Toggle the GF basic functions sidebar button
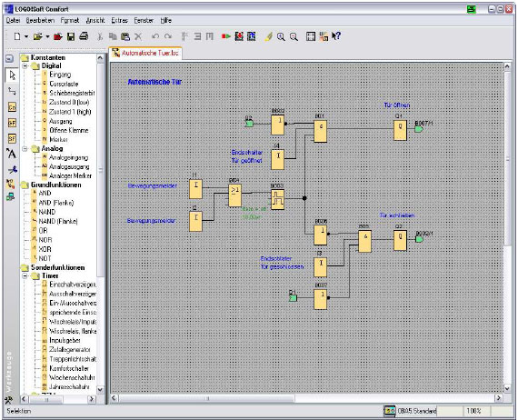The image size is (518, 420). pyautogui.click(x=12, y=123)
